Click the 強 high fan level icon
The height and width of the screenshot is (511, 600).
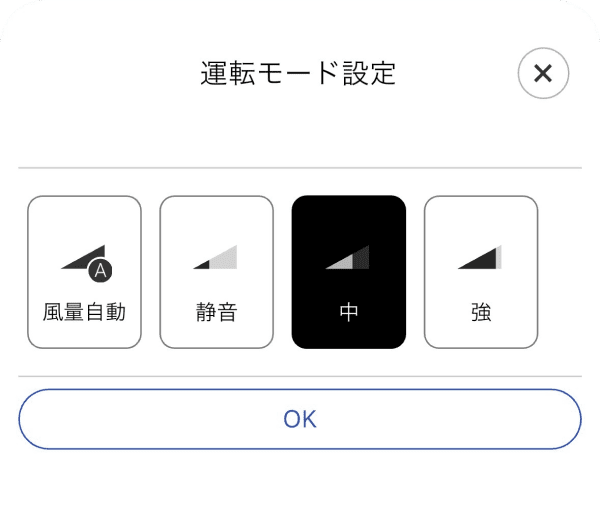[481, 257]
